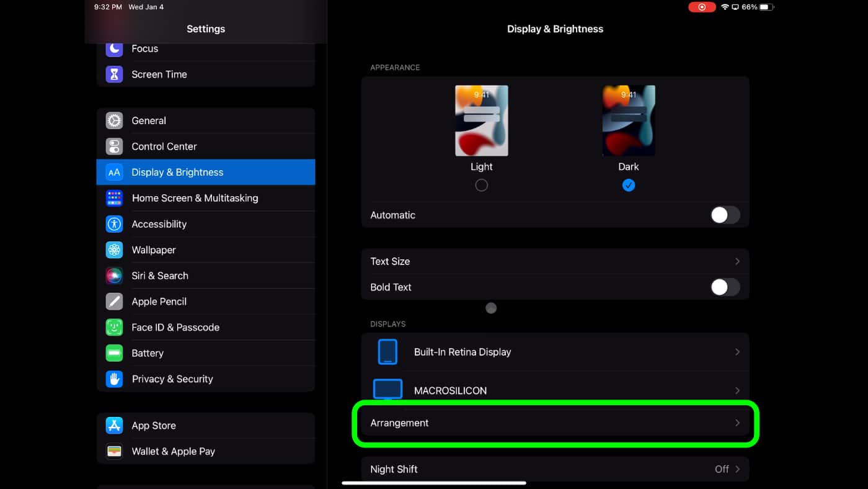Expand the Text Size row chevron
The image size is (868, 489).
click(x=737, y=261)
